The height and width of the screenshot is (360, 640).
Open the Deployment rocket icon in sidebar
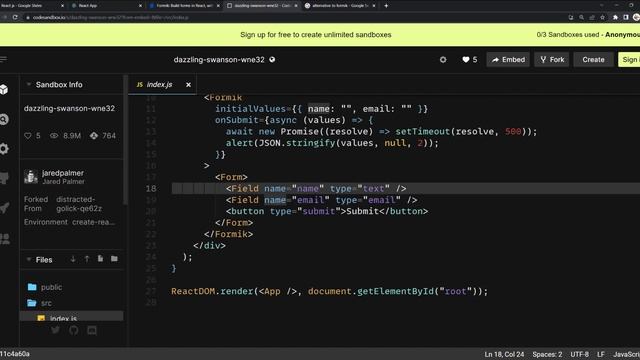click(x=4, y=208)
